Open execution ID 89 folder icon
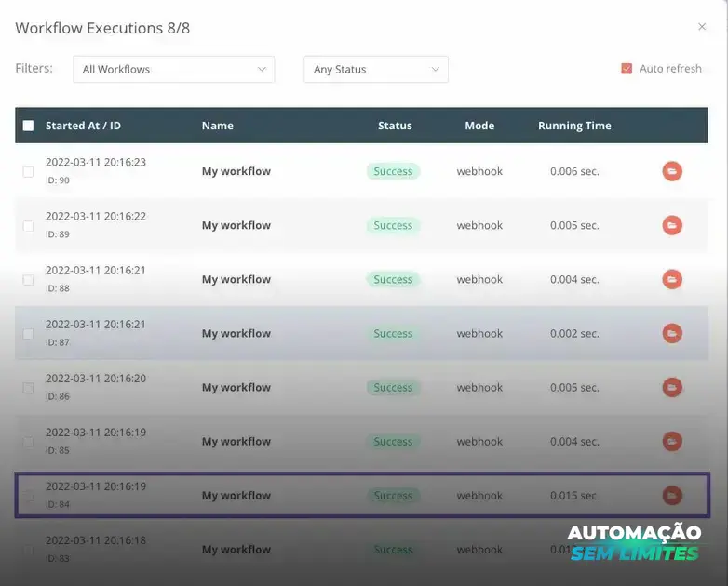 tap(672, 225)
